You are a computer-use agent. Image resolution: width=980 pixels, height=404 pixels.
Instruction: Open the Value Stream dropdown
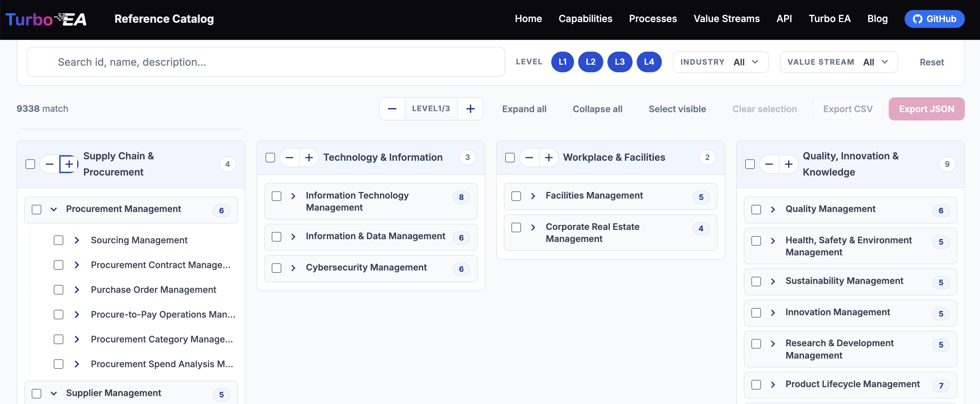point(839,62)
